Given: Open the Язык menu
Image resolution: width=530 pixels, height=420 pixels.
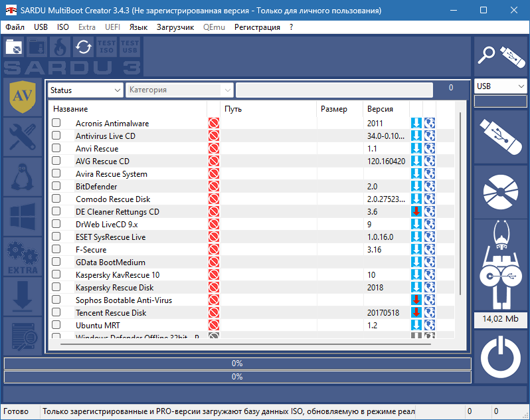Looking at the screenshot, I should click(x=138, y=27).
